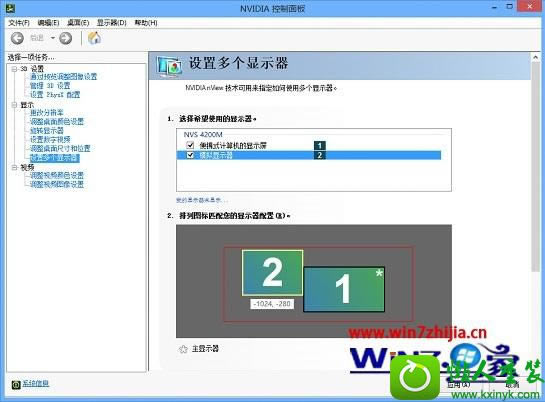
Task: Click the system information icon
Action: coord(16,384)
